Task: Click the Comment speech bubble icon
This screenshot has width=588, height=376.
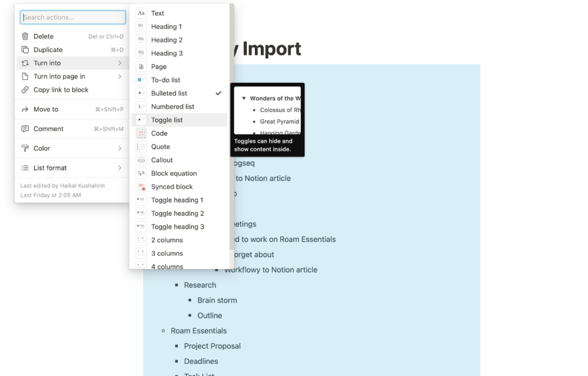Action: click(25, 129)
